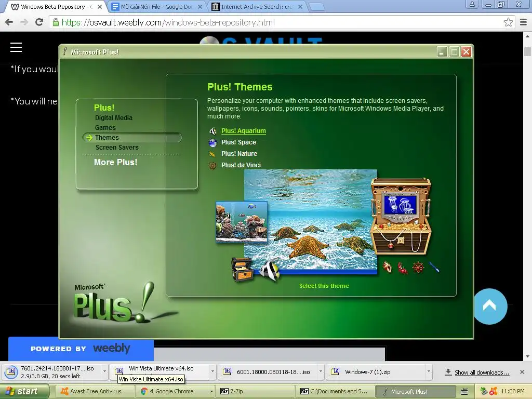Switch to Mã Giải Nén File Google Docs tab
Viewport: 532px width, 399px height.
pyautogui.click(x=156, y=7)
